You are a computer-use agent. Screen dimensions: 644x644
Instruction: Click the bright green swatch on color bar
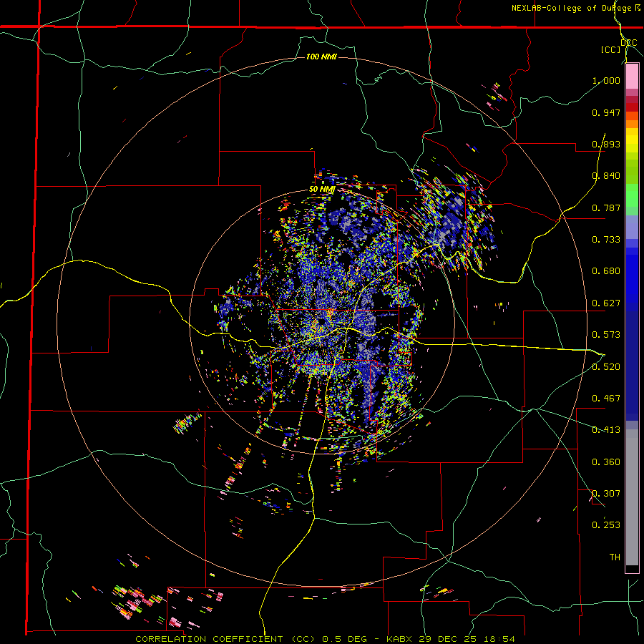[x=632, y=195]
